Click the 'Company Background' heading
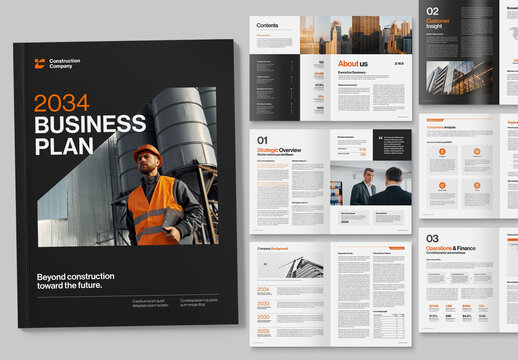This screenshot has width=518, height=360. [272, 249]
